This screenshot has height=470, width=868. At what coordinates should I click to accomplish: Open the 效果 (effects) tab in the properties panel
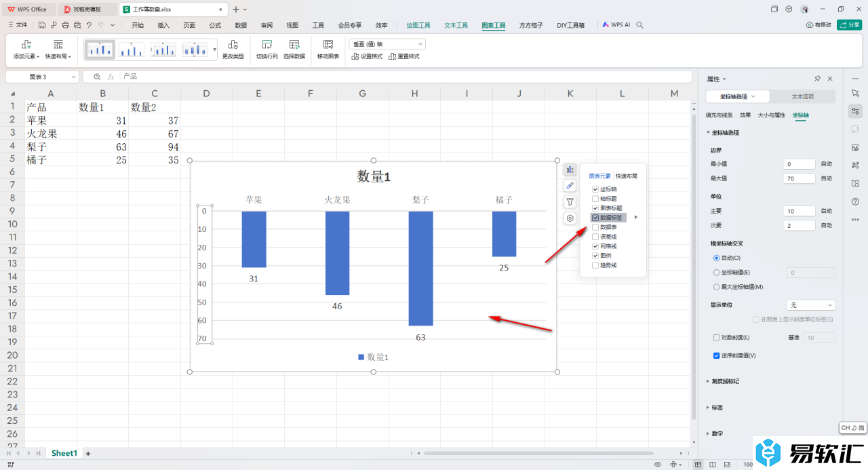pyautogui.click(x=745, y=115)
